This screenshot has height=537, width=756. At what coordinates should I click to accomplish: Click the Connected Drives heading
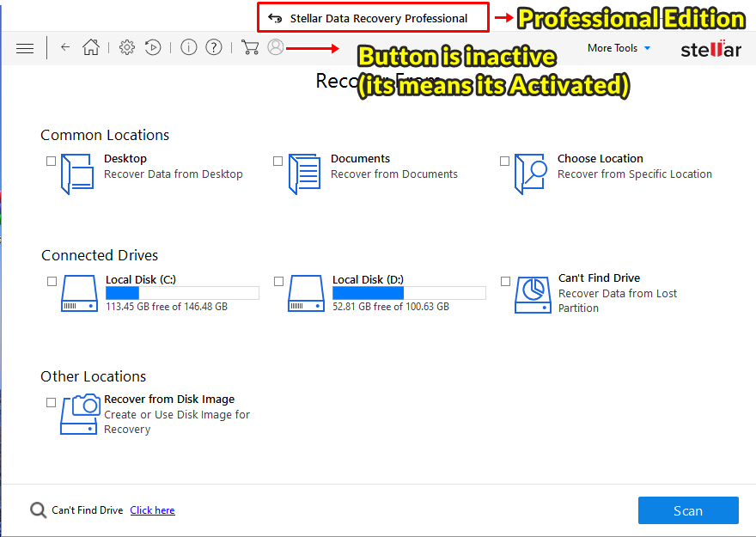100,255
